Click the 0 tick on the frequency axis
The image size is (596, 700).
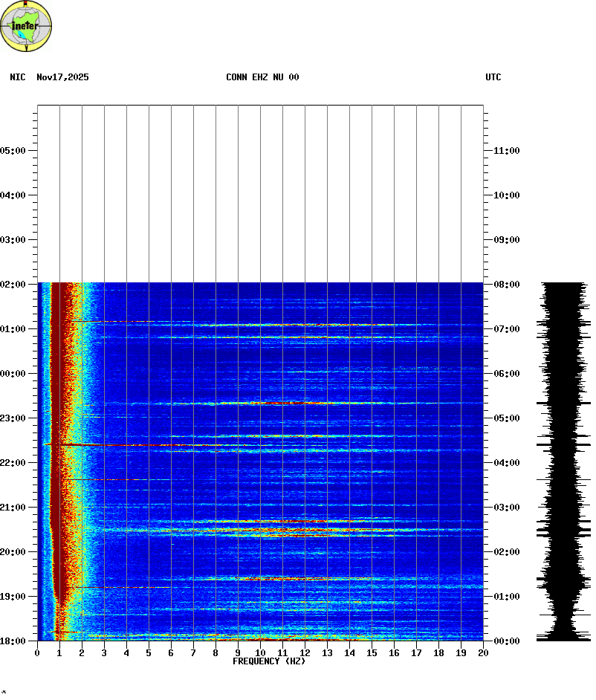[x=37, y=652]
